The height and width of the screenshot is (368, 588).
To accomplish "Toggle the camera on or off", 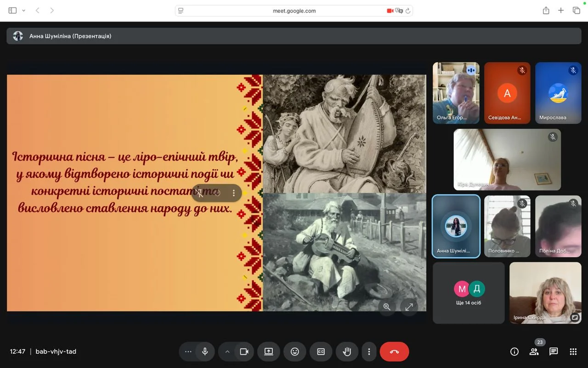I will coord(244,352).
